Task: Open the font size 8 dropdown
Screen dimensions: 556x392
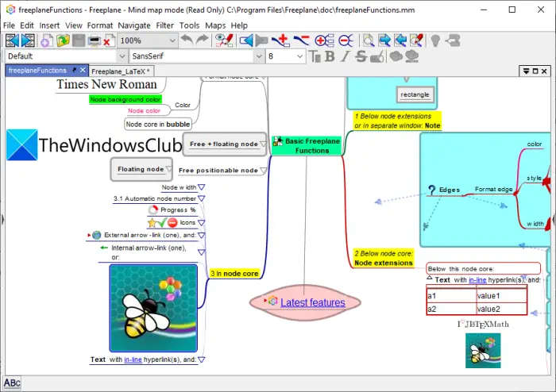Action: coord(300,56)
